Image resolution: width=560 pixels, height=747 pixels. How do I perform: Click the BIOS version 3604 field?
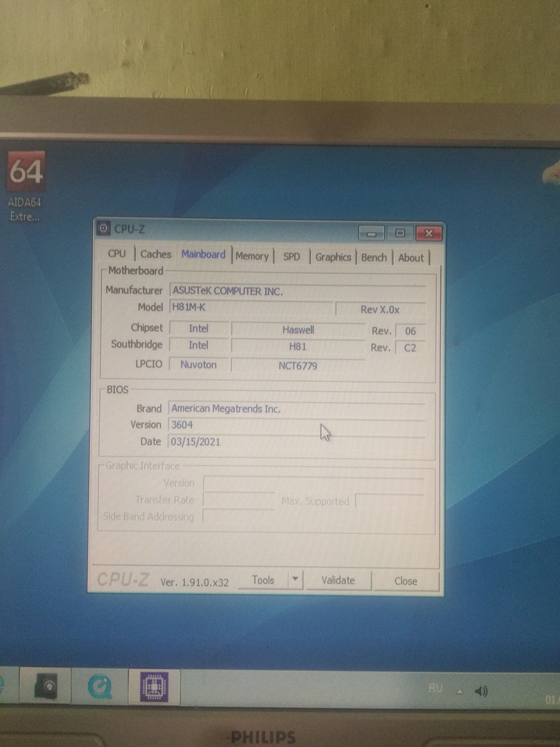point(297,425)
